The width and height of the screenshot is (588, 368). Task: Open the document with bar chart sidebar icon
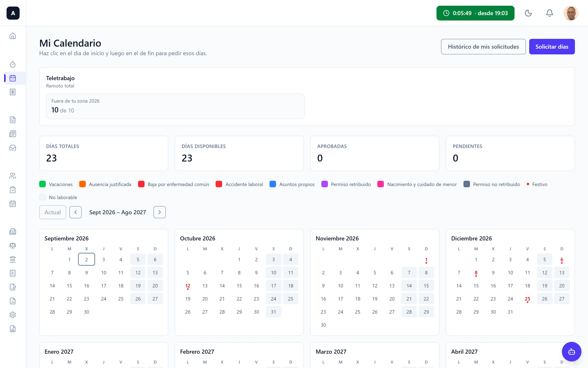tap(13, 301)
